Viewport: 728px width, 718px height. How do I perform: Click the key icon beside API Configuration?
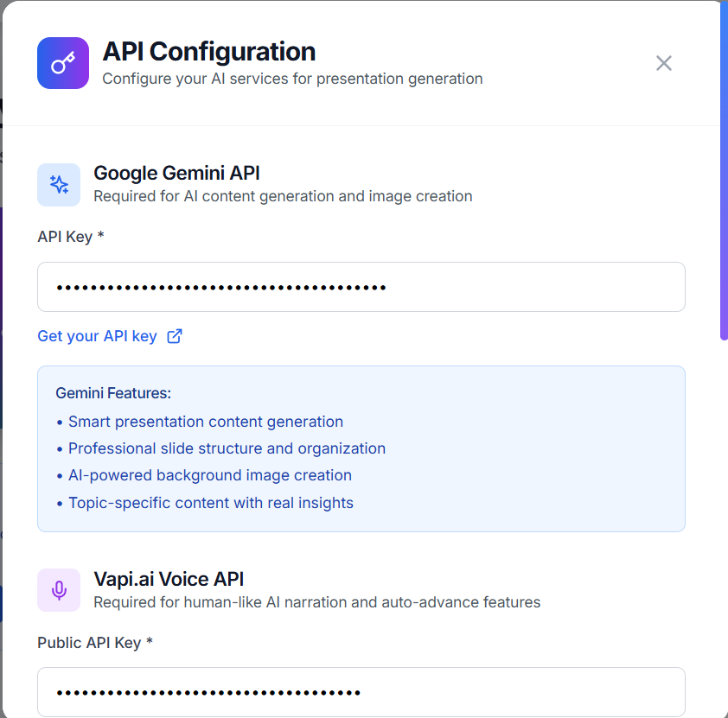click(63, 63)
